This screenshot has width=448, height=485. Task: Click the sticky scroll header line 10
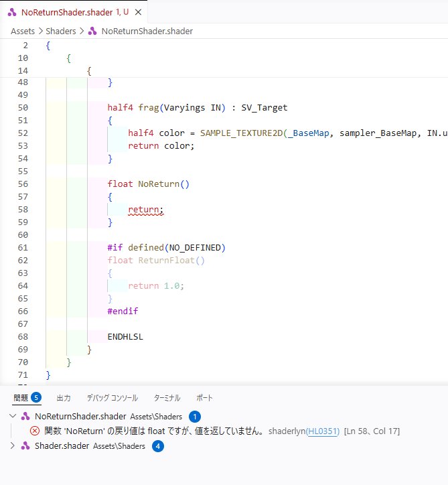(x=224, y=58)
